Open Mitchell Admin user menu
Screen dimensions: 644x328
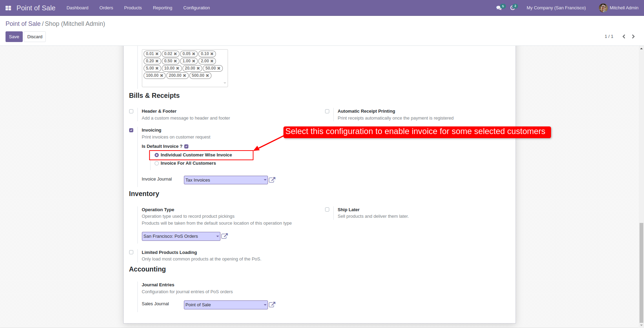(619, 8)
